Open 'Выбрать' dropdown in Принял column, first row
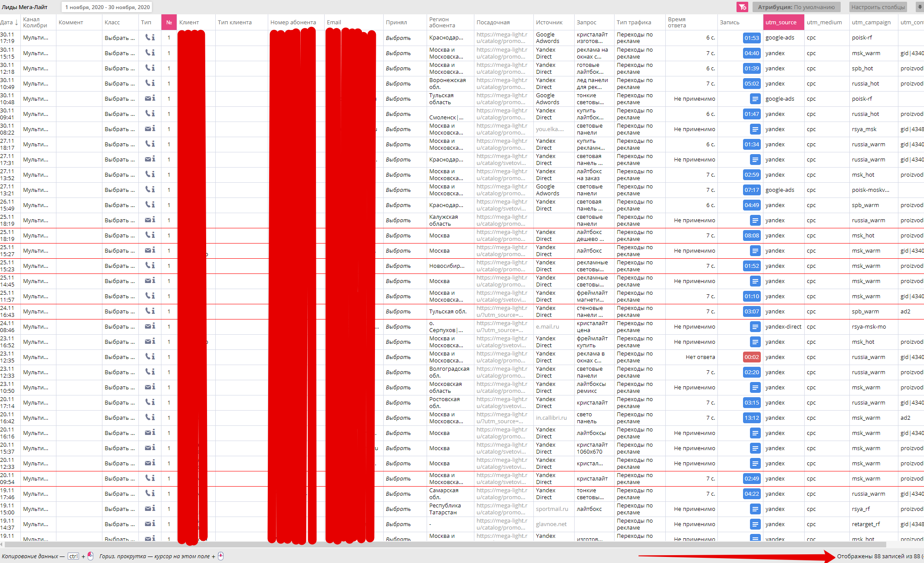 click(398, 38)
